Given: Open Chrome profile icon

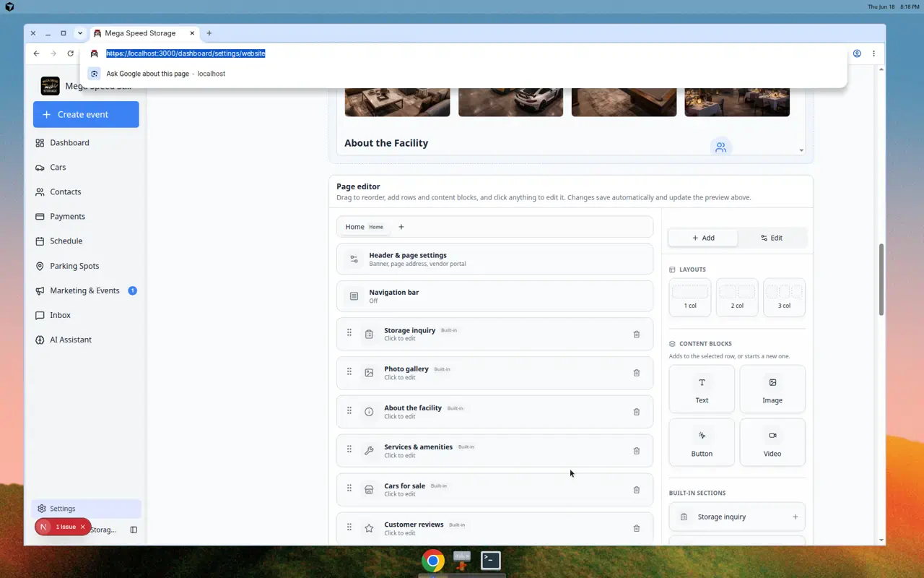Looking at the screenshot, I should [857, 53].
